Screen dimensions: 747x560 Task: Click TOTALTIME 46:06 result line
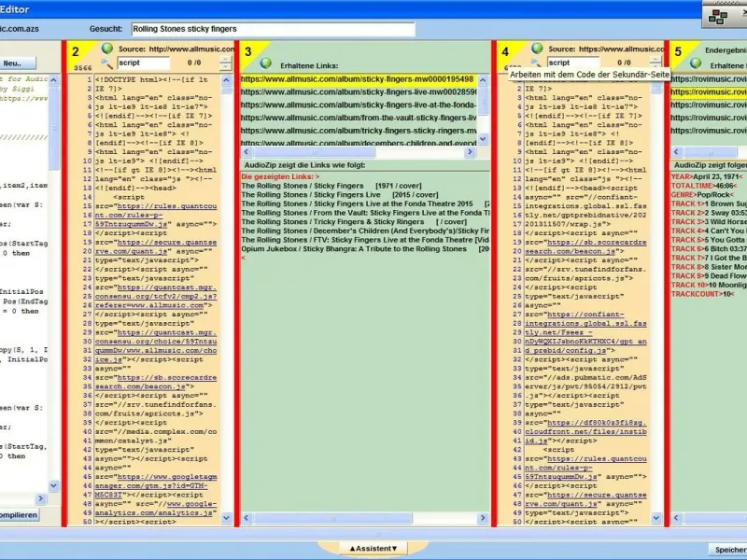point(703,186)
